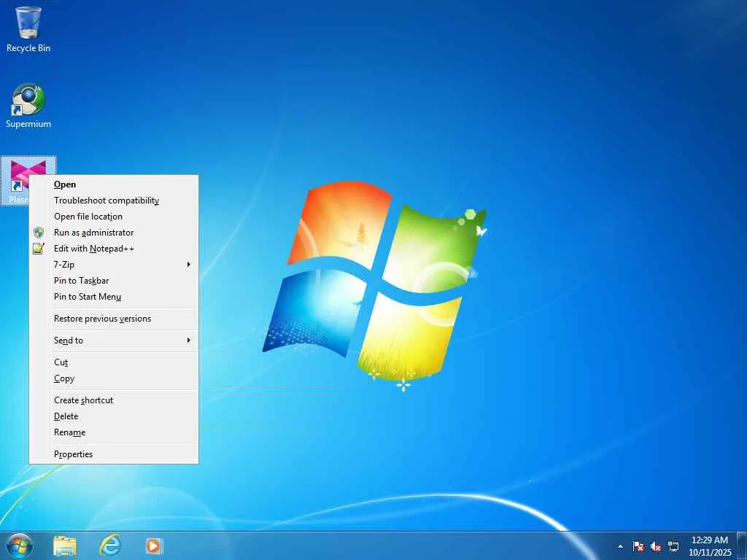747x560 pixels.
Task: Launch Windows Explorer from the taskbar
Action: (65, 545)
